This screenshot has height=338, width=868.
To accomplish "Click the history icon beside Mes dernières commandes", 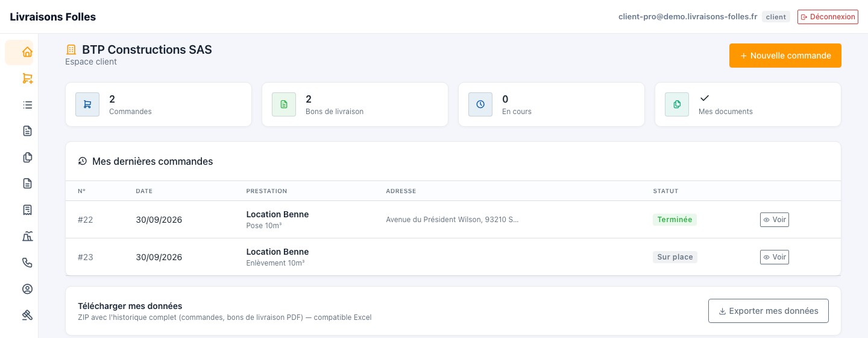I will coord(83,161).
